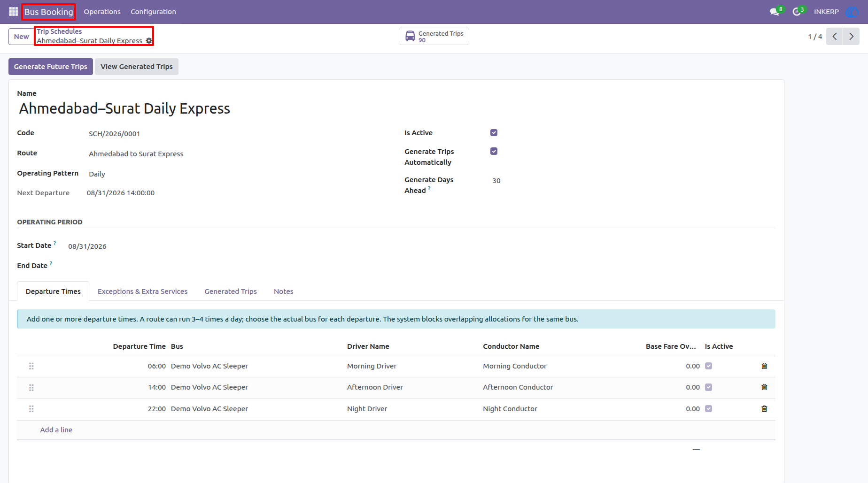Delete the 14:00 departure line
The width and height of the screenshot is (868, 483).
click(764, 387)
